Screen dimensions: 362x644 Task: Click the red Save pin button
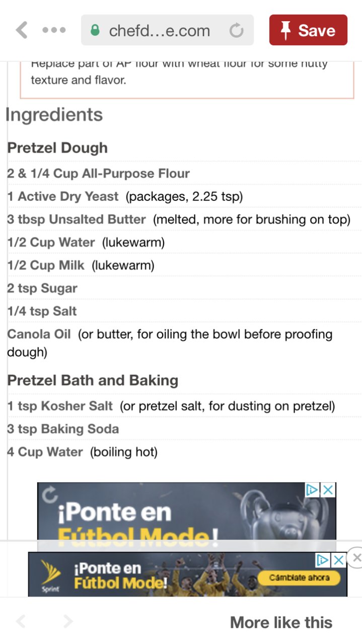308,30
